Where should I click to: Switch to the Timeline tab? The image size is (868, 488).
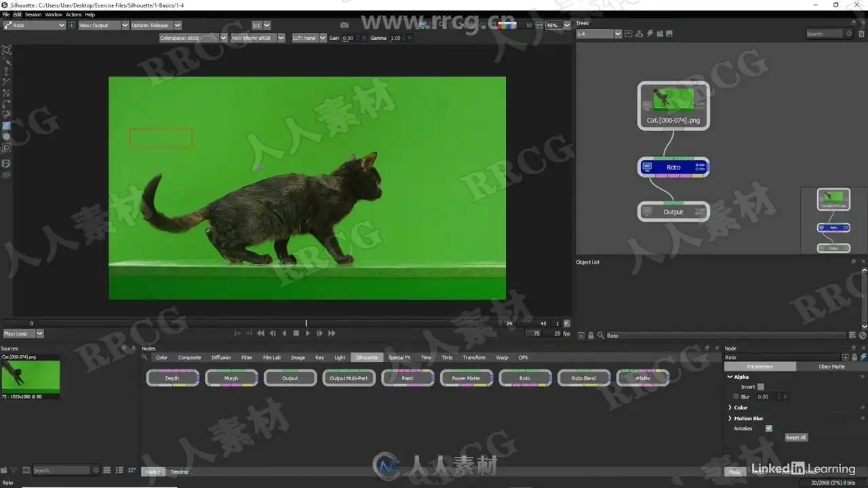[x=179, y=472]
